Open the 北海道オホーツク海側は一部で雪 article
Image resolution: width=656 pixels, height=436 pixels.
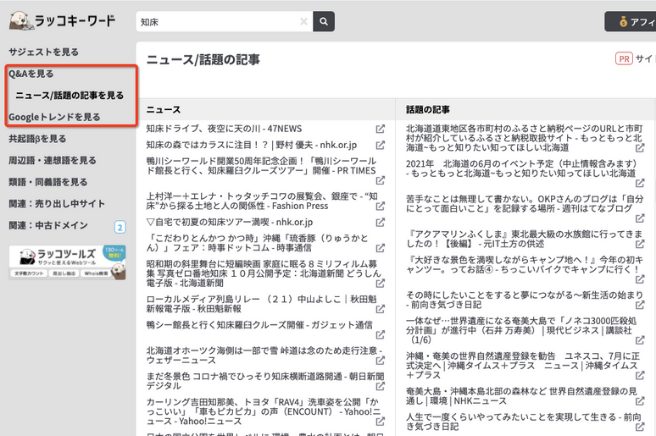[x=264, y=355]
